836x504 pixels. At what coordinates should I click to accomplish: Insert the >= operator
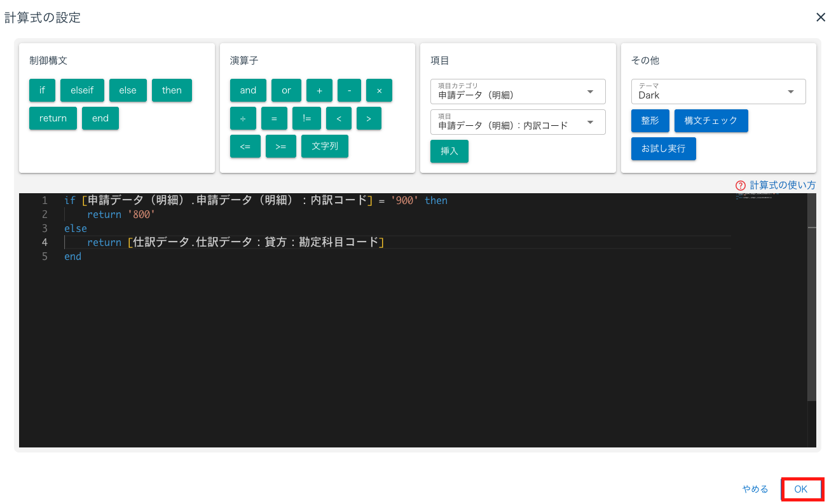coord(281,146)
